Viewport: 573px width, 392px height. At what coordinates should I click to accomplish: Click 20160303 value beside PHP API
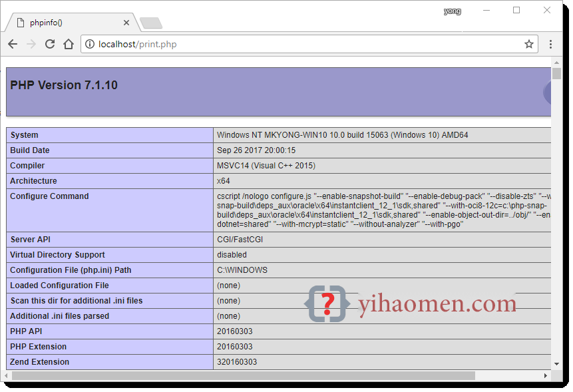235,331
